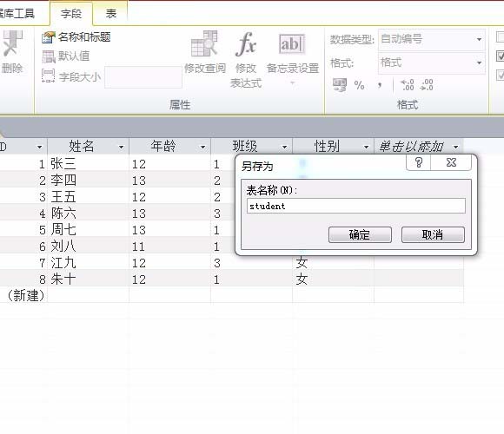Expand 姓名 column filter arrow
Image resolution: width=504 pixels, height=434 pixels.
(121, 148)
